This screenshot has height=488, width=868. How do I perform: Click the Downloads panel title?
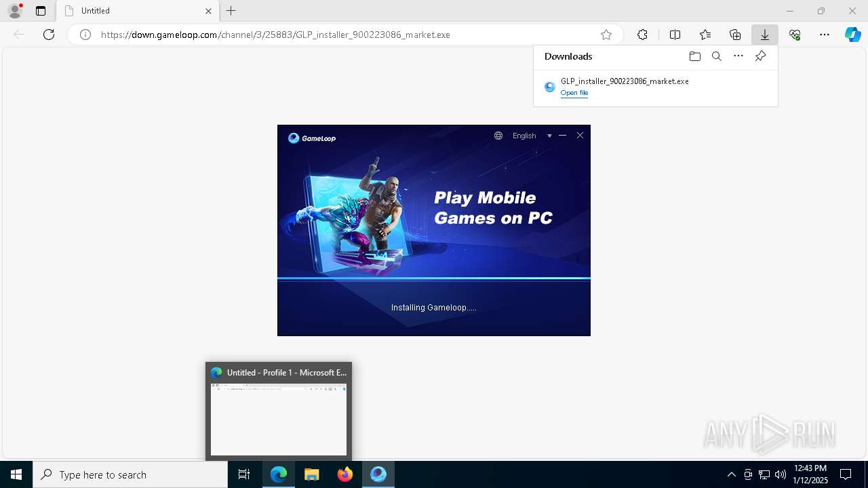click(x=568, y=56)
